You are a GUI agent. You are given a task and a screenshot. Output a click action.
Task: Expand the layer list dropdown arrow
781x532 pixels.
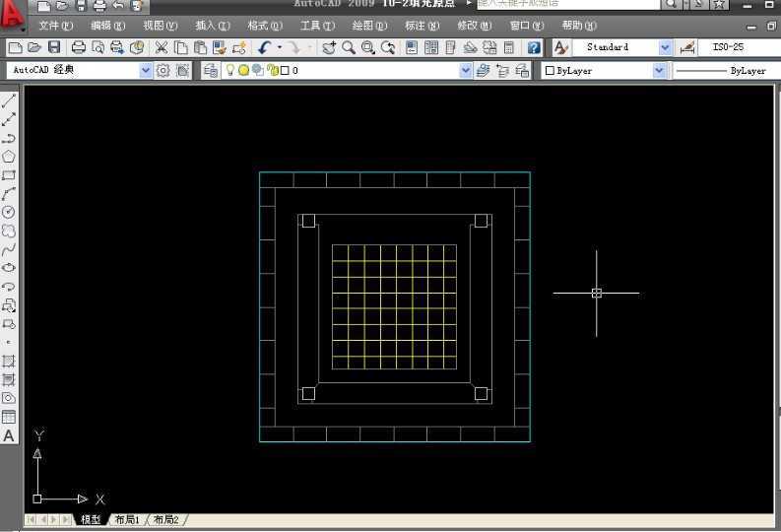click(465, 71)
